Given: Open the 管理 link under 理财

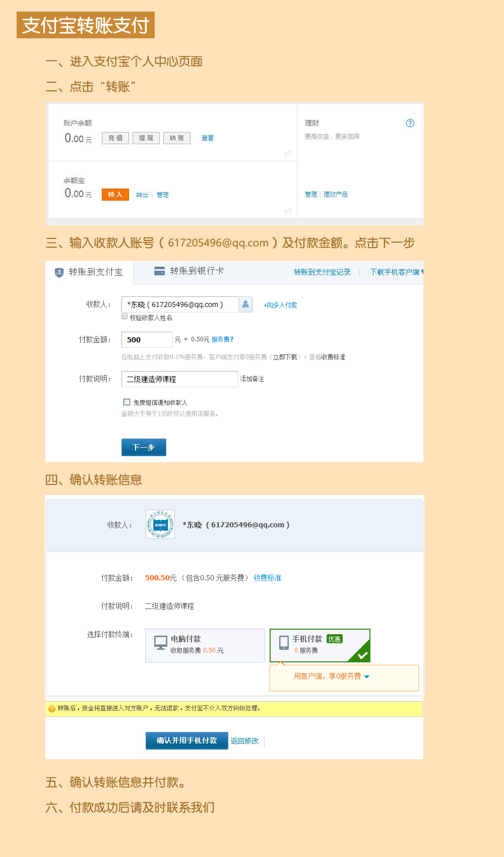Looking at the screenshot, I should (311, 195).
